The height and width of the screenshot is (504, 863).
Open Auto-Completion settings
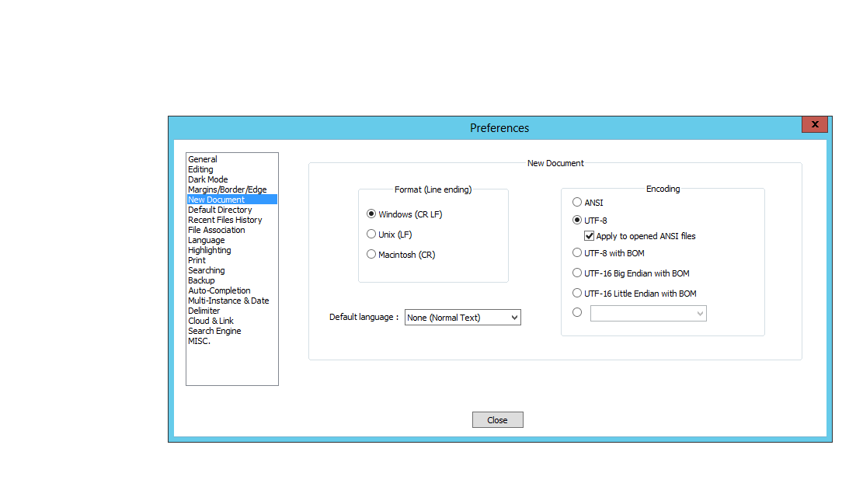tap(219, 290)
